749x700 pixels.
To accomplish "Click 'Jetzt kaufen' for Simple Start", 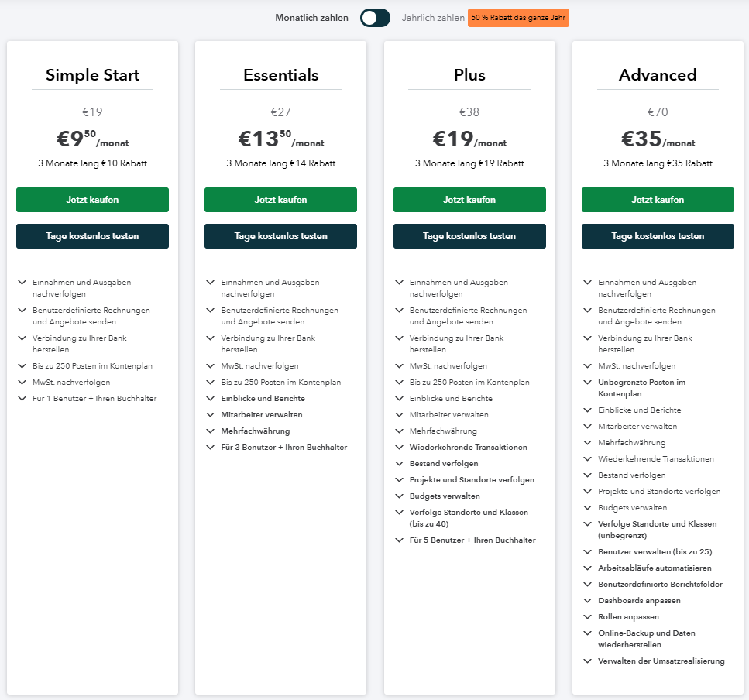I will pos(92,200).
